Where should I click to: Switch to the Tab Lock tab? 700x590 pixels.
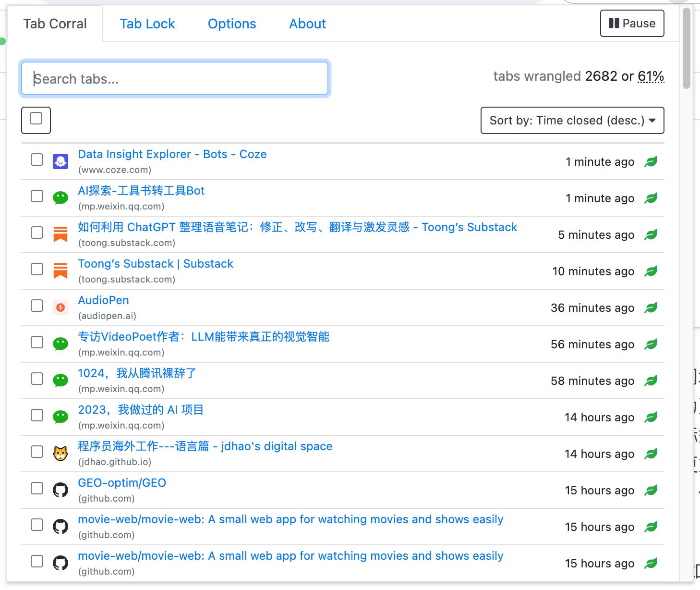tap(147, 24)
